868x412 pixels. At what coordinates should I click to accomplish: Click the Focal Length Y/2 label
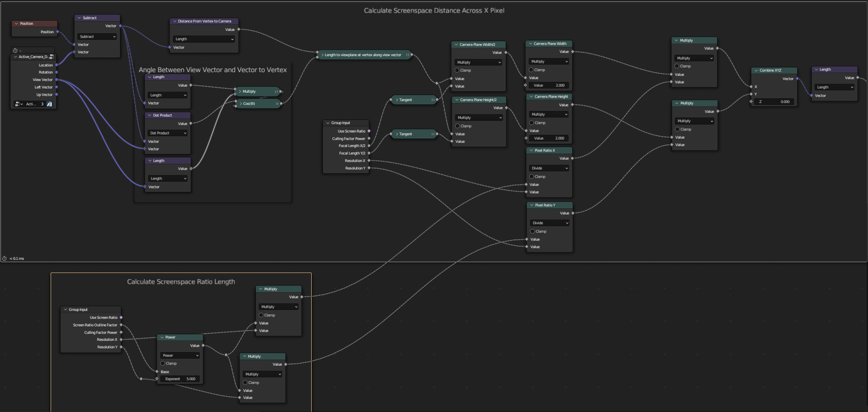[x=352, y=153]
